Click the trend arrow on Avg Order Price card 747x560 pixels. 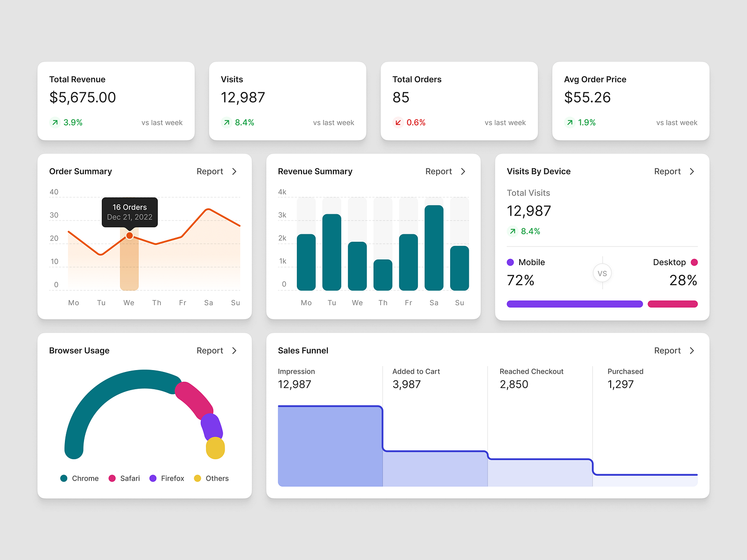pyautogui.click(x=570, y=122)
